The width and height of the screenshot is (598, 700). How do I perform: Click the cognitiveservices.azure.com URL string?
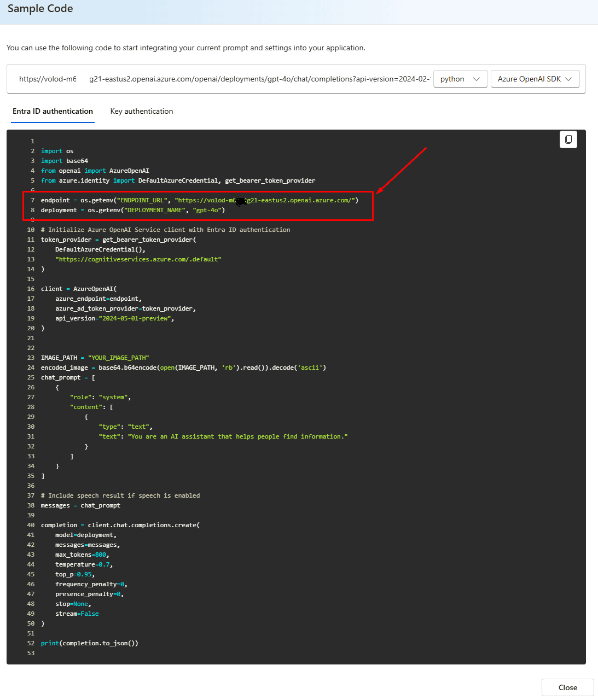click(x=138, y=259)
